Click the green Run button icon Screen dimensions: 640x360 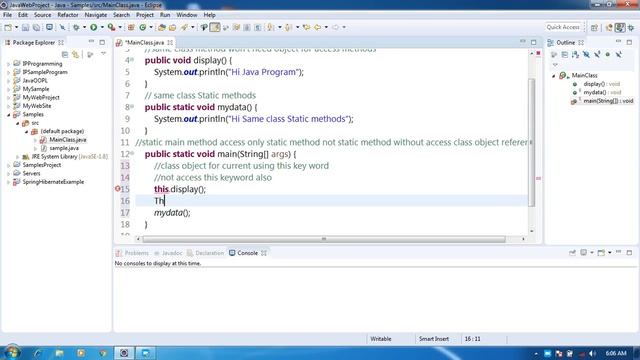coord(93,27)
